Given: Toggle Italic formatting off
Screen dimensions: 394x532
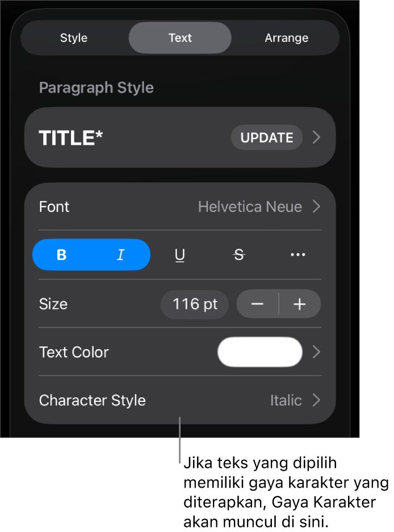Looking at the screenshot, I should click(x=120, y=255).
